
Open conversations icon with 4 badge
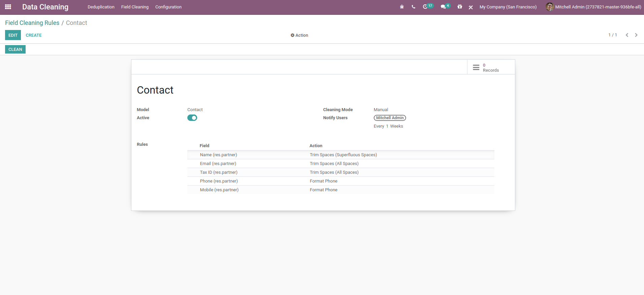point(446,6)
